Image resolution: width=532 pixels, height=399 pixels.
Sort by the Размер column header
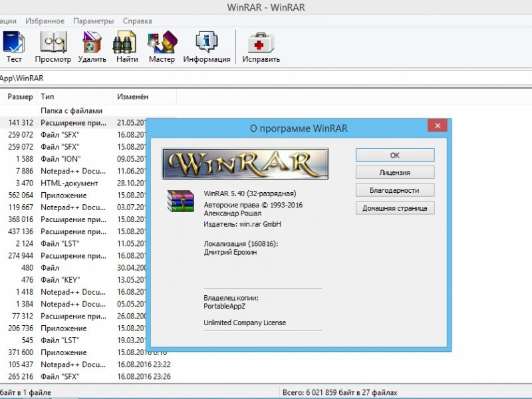(19, 96)
